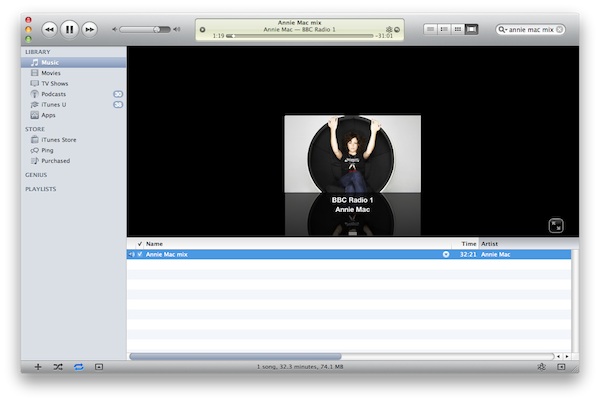The width and height of the screenshot is (600, 402).
Task: Click the Annie Mac artist cell
Action: pyautogui.click(x=496, y=254)
